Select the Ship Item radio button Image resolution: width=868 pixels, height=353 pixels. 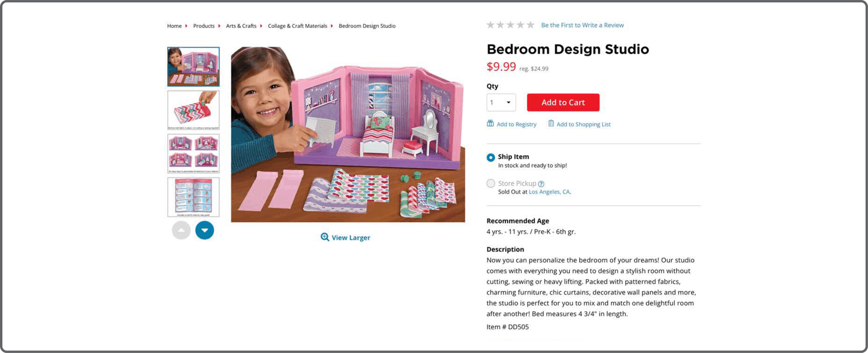(491, 158)
